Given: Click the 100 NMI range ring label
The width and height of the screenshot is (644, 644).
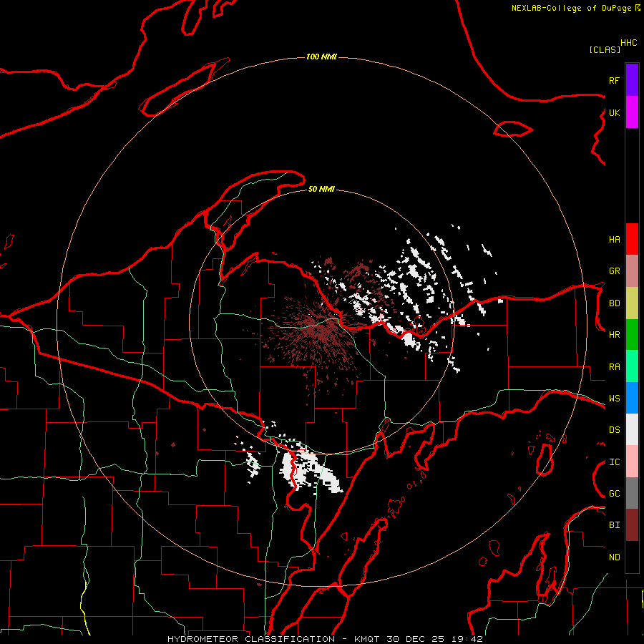Looking at the screenshot, I should coord(321,57).
